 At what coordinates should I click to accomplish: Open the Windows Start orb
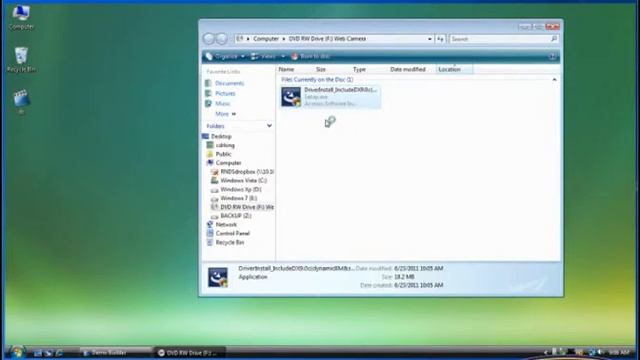[17, 352]
